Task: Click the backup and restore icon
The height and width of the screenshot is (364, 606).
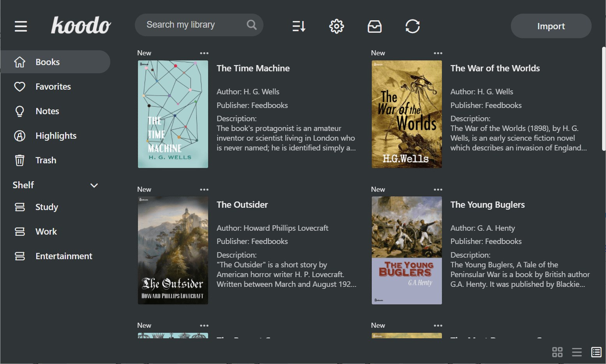Action: pyautogui.click(x=375, y=26)
